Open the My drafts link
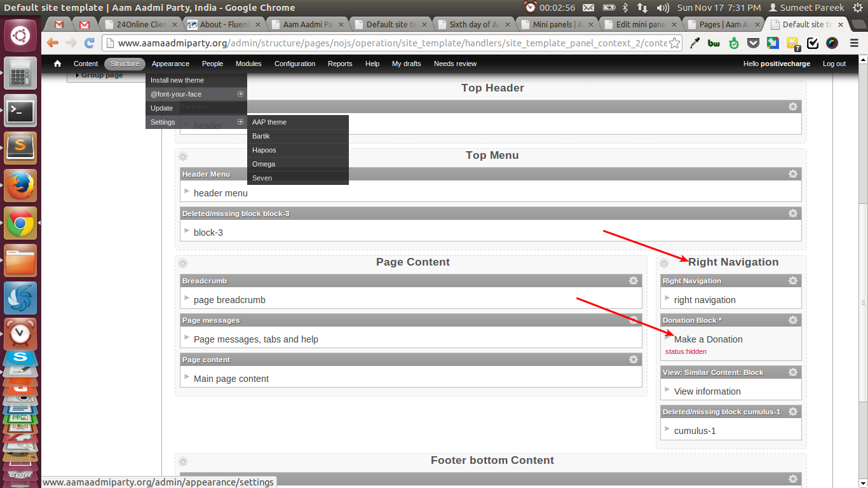This screenshot has width=868, height=488. (x=406, y=64)
